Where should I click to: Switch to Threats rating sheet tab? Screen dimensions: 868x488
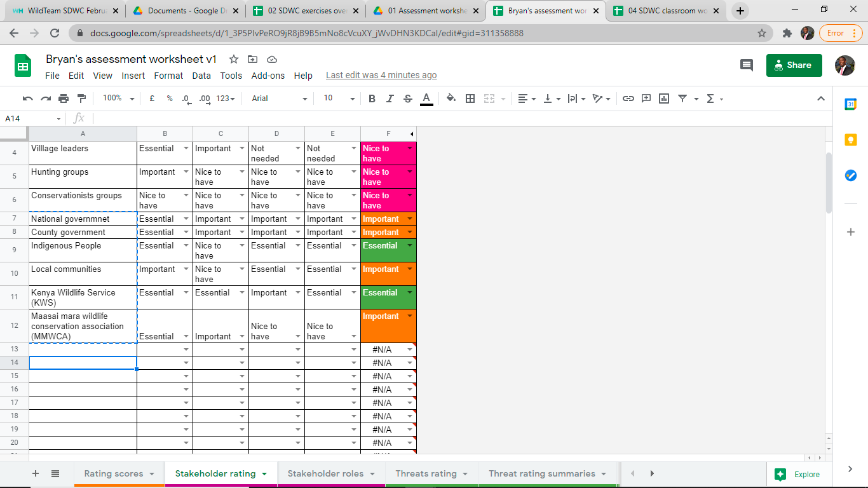426,473
